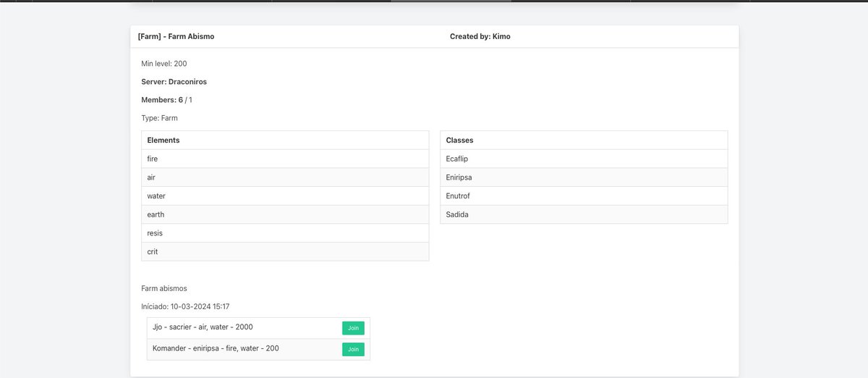Click the 'Jjo - sacrier - air, water - 2000' text
868x378 pixels.
click(x=203, y=327)
